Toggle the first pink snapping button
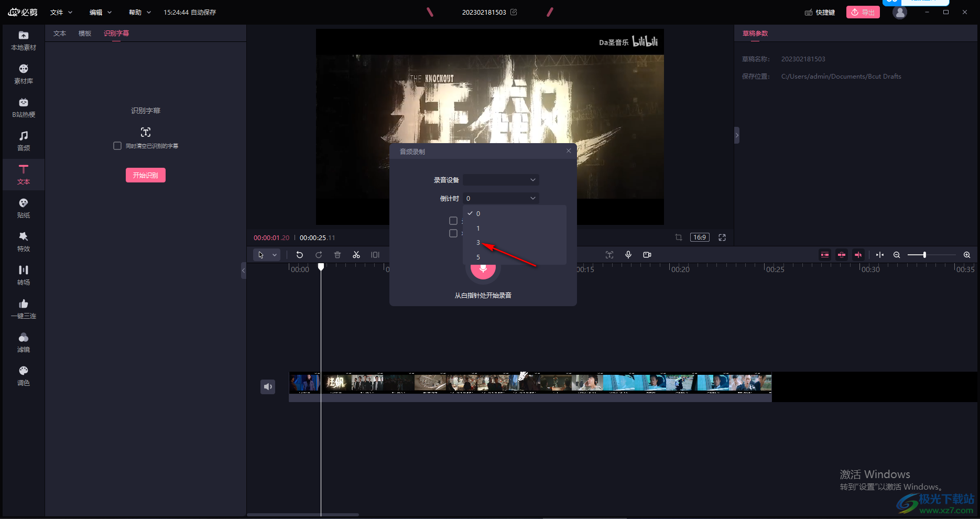 pyautogui.click(x=825, y=255)
